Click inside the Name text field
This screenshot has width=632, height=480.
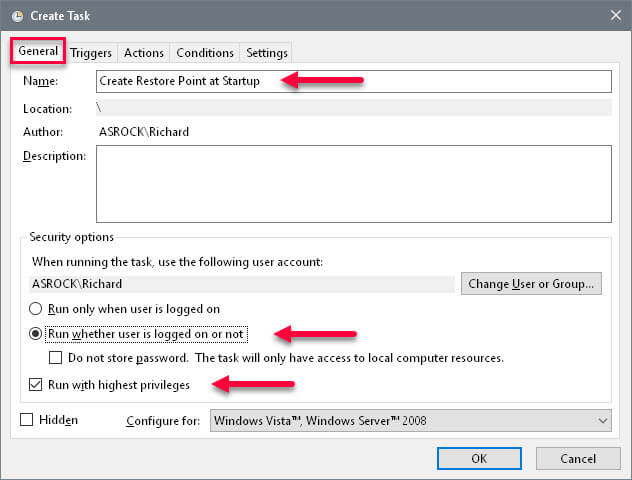pos(353,81)
